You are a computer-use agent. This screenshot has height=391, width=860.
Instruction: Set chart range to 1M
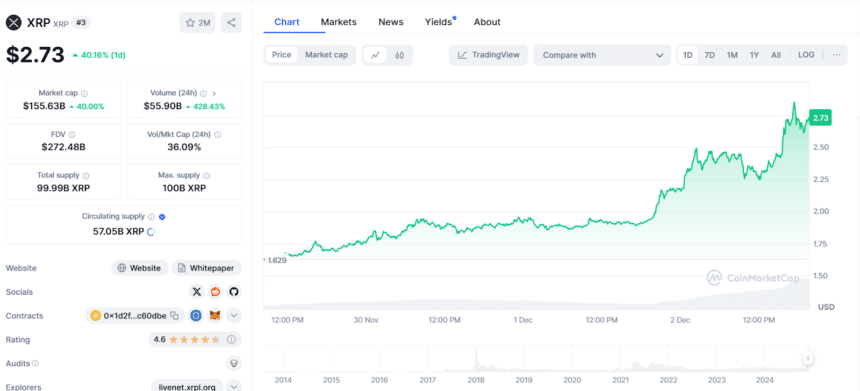coord(732,55)
